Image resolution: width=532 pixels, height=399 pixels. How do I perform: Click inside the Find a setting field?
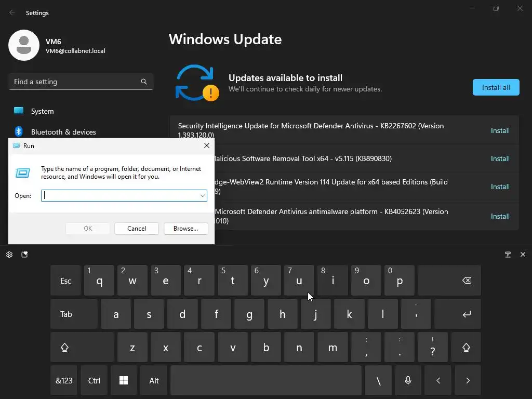[81, 82]
